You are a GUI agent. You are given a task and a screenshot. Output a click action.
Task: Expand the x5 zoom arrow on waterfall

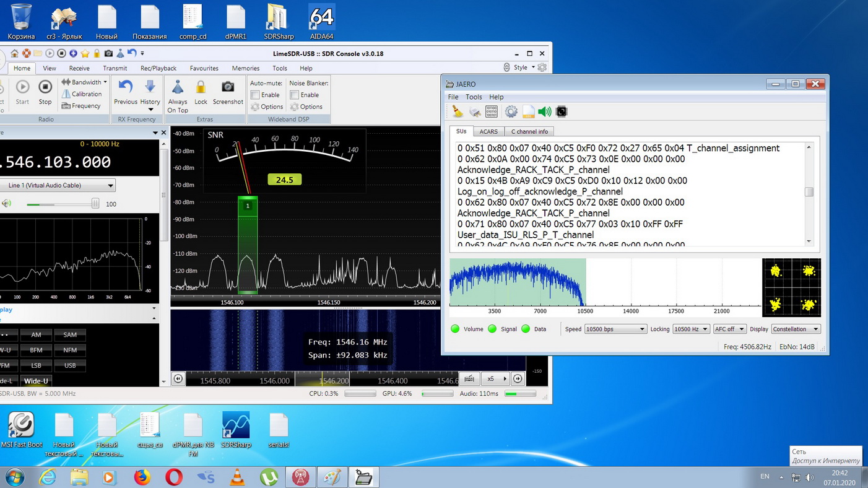(x=505, y=378)
